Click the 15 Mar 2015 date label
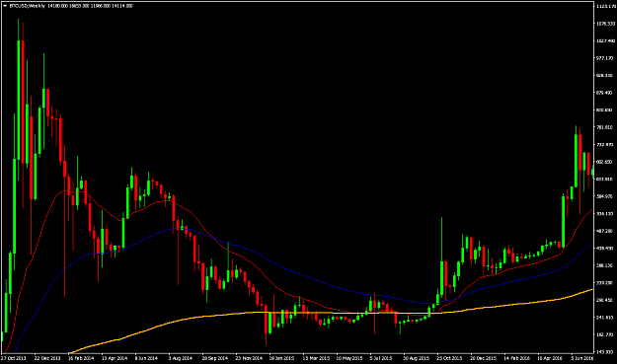 (x=316, y=358)
